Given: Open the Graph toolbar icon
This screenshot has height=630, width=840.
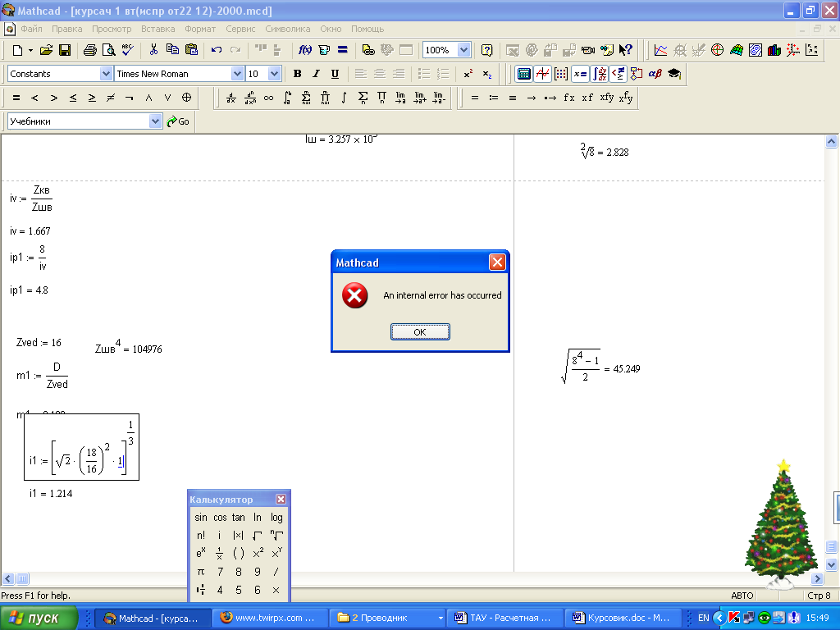Looking at the screenshot, I should point(543,74).
